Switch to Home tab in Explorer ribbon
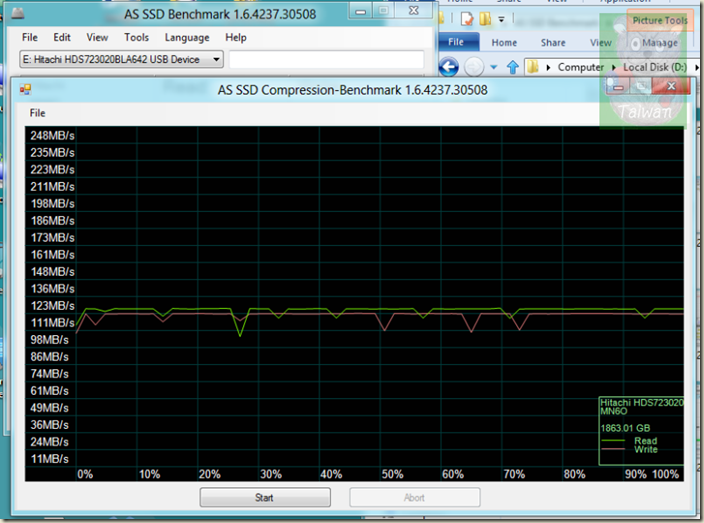Screen dimensions: 704x523 point(504,43)
